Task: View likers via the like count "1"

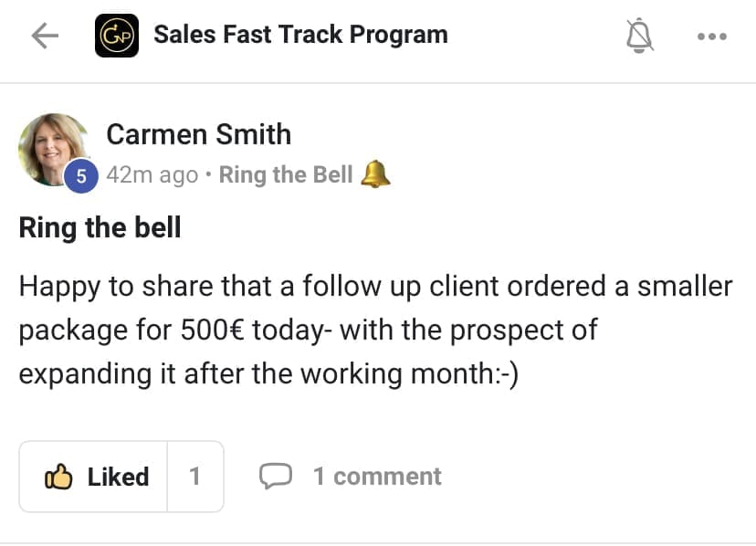Action: point(194,477)
